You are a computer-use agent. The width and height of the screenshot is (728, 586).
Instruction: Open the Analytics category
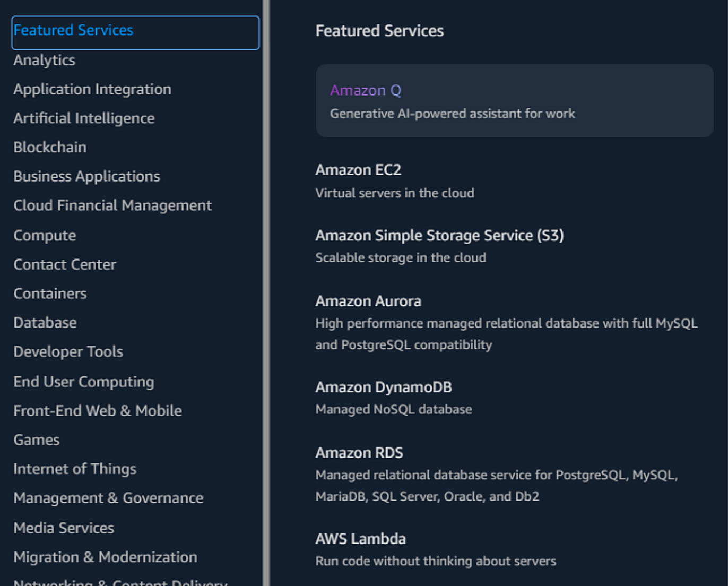coord(45,60)
